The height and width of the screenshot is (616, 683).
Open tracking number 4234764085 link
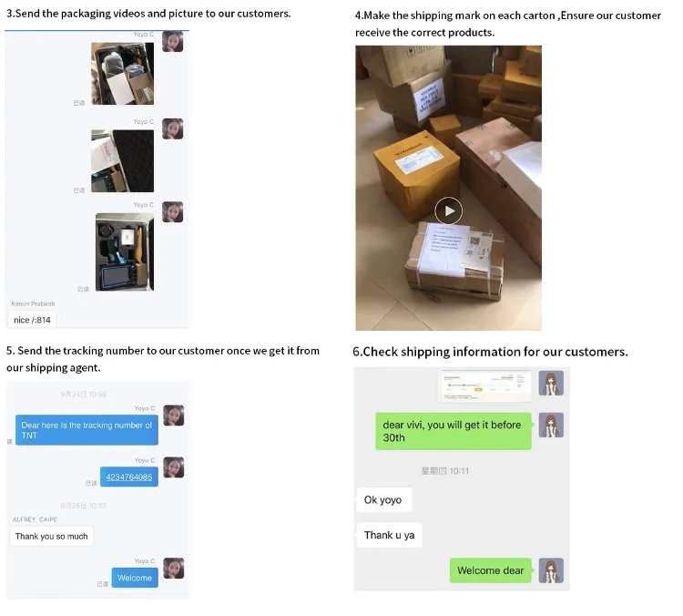pyautogui.click(x=129, y=477)
